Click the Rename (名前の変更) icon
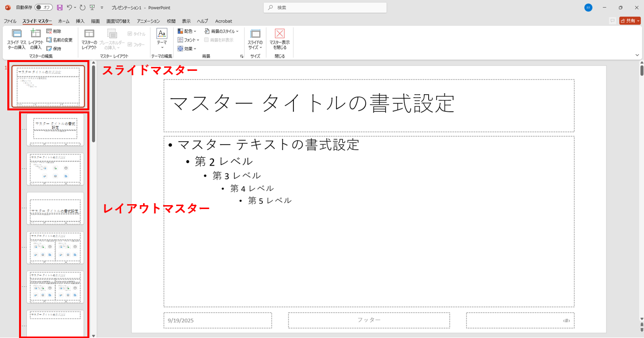644x338 pixels. coord(49,40)
